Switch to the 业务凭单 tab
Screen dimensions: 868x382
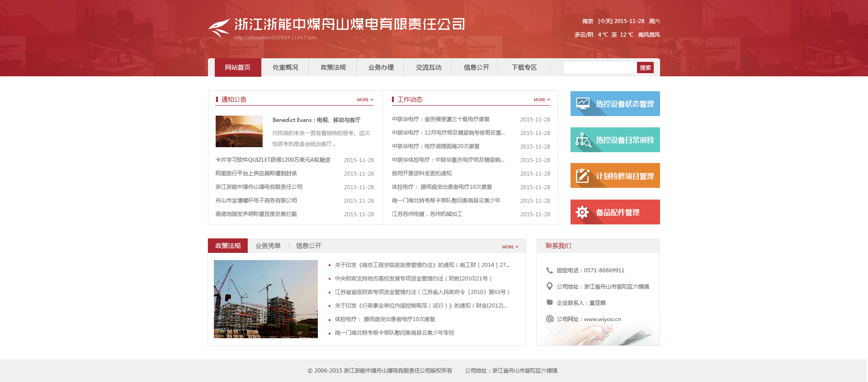click(x=268, y=246)
